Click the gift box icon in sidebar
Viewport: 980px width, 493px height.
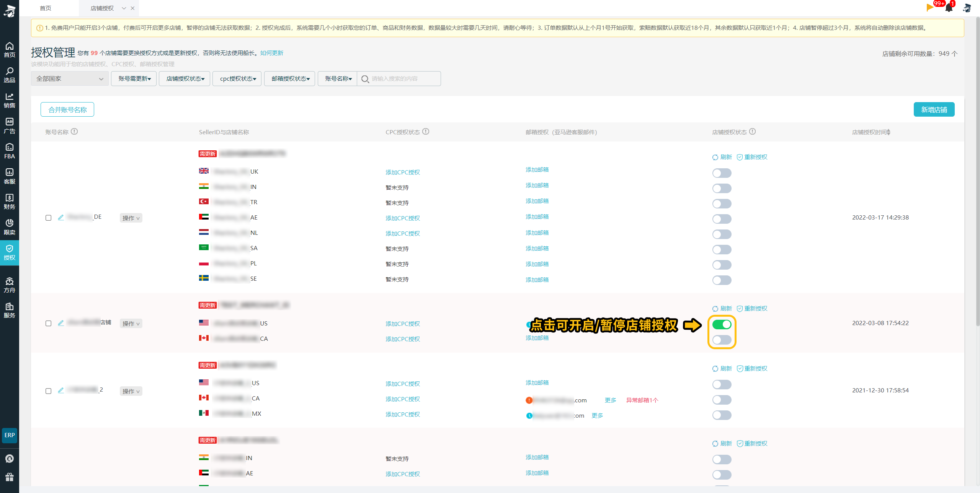click(10, 477)
